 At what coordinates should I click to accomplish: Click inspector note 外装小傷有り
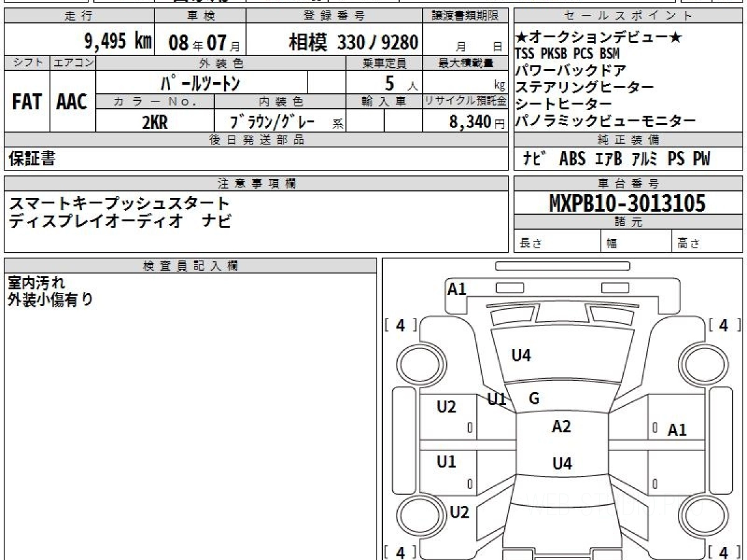pyautogui.click(x=50, y=299)
